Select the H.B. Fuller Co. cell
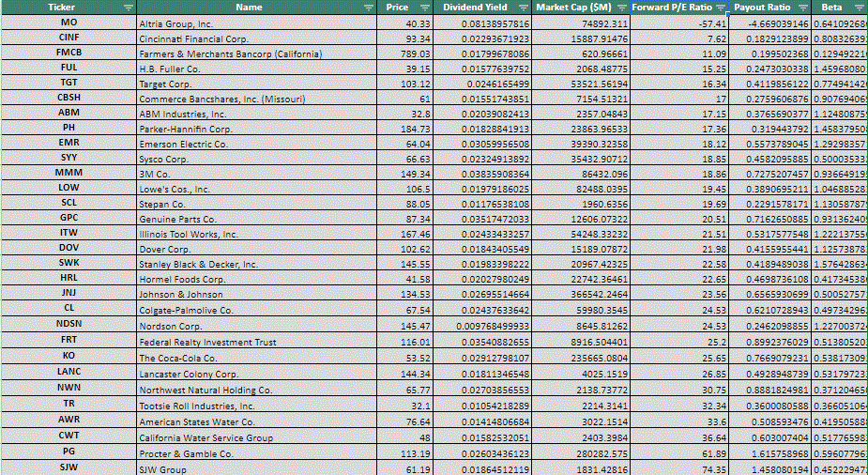The width and height of the screenshot is (868, 475). [257, 67]
